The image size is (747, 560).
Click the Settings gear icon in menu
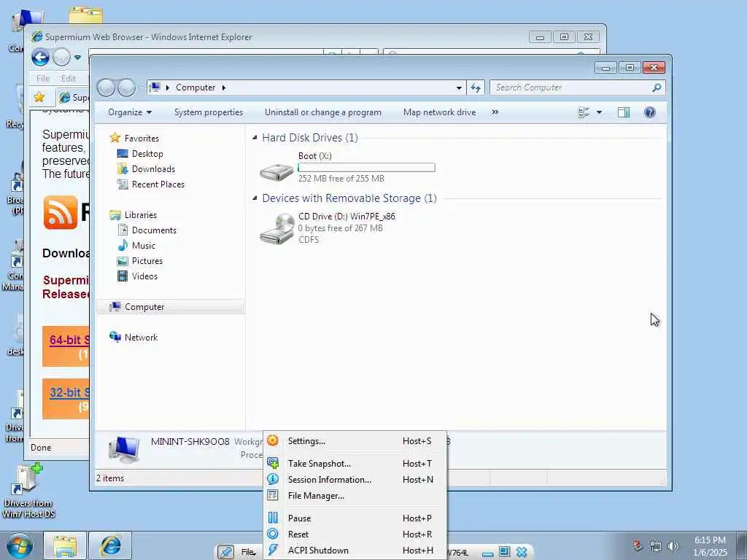tap(273, 440)
